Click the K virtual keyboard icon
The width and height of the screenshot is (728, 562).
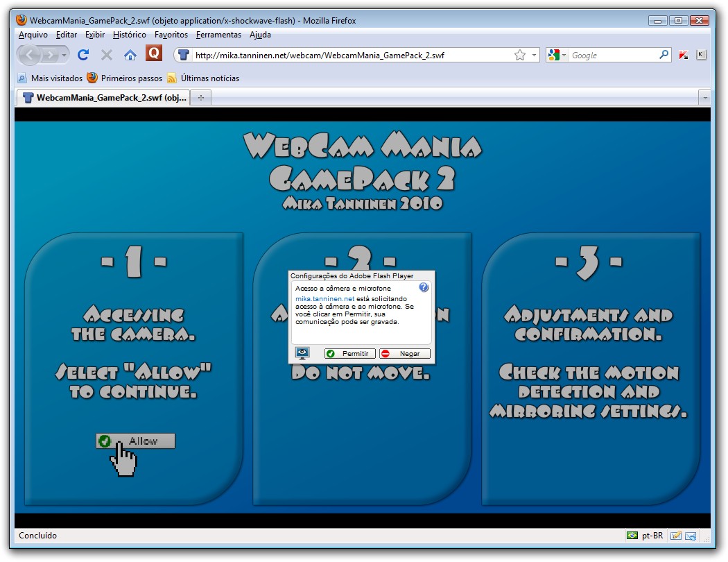pyautogui.click(x=701, y=55)
